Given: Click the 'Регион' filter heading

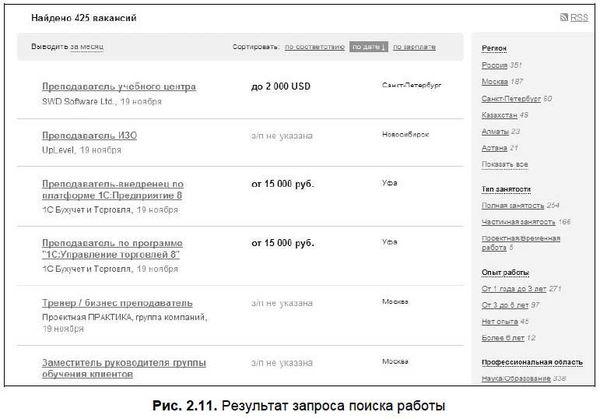Looking at the screenshot, I should click(494, 48).
